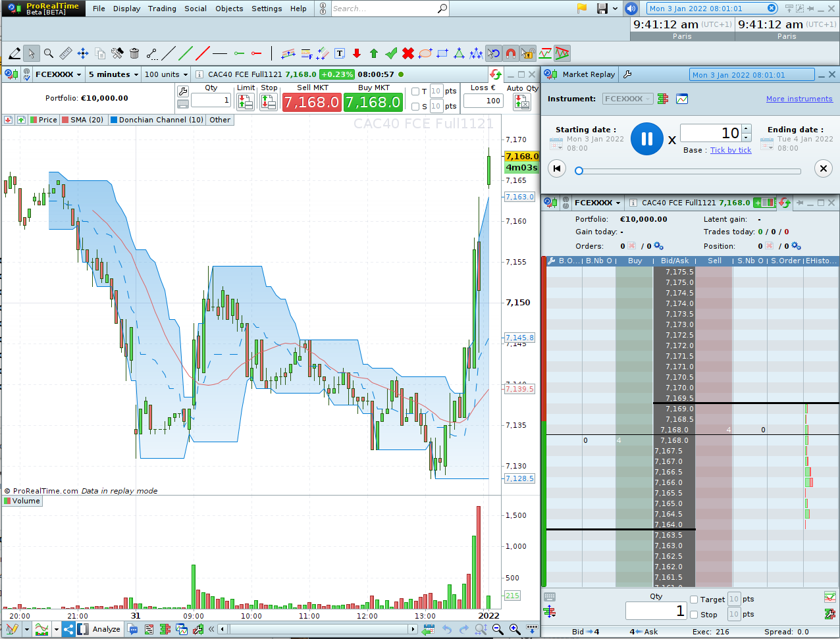
Task: Select the ellipse drawing tool
Action: pos(425,53)
